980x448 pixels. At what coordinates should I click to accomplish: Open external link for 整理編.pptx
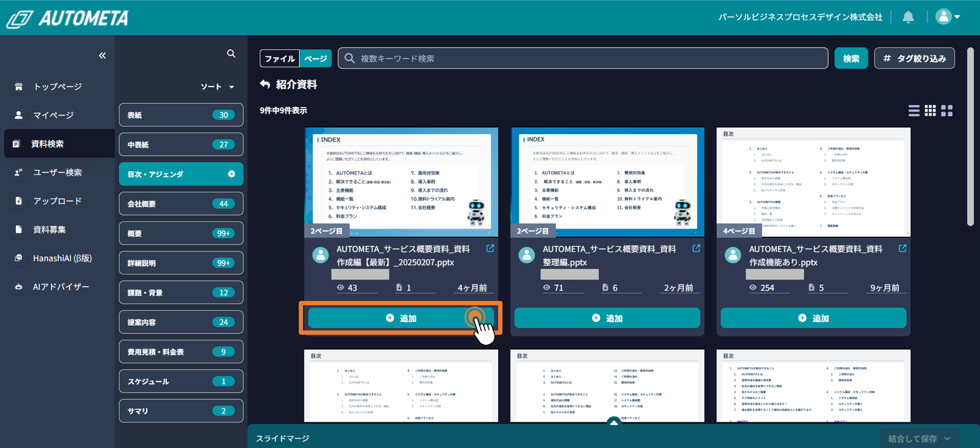[x=696, y=248]
